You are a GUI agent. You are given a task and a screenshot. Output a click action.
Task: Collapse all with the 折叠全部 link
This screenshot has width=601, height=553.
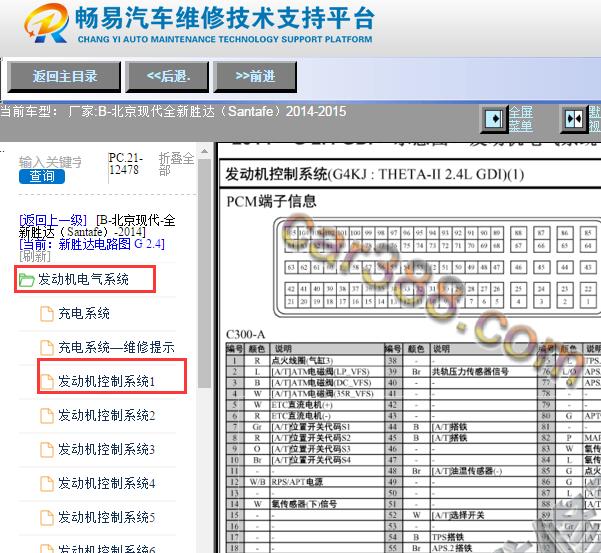coord(176,164)
